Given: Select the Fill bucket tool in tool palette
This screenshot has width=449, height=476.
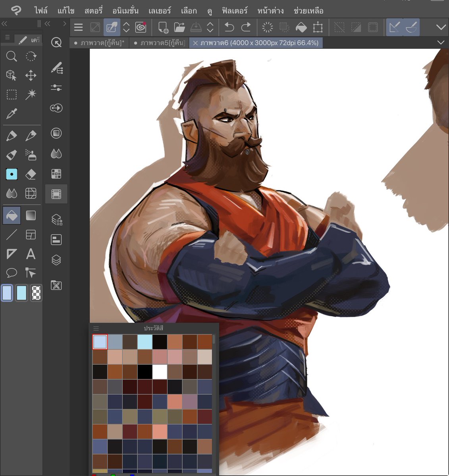Looking at the screenshot, I should pyautogui.click(x=12, y=215).
